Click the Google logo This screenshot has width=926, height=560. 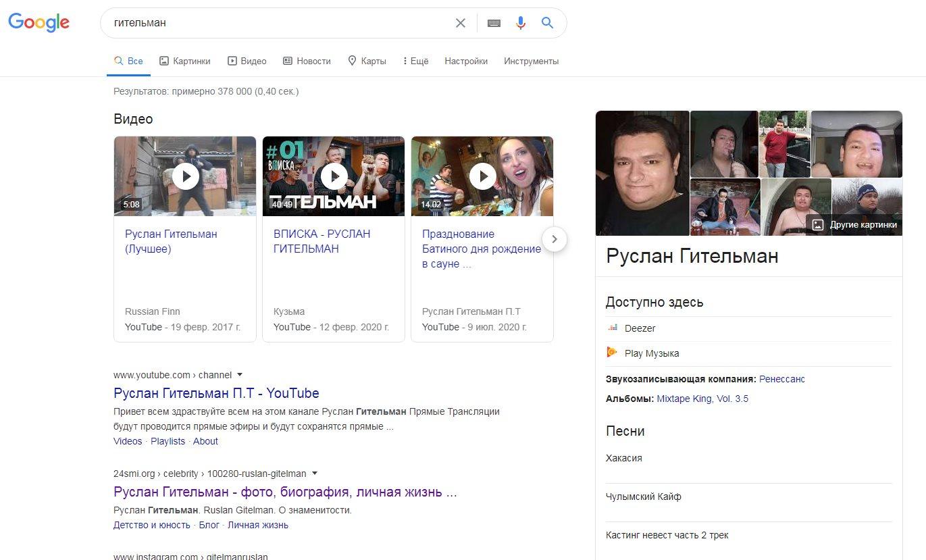(x=38, y=22)
